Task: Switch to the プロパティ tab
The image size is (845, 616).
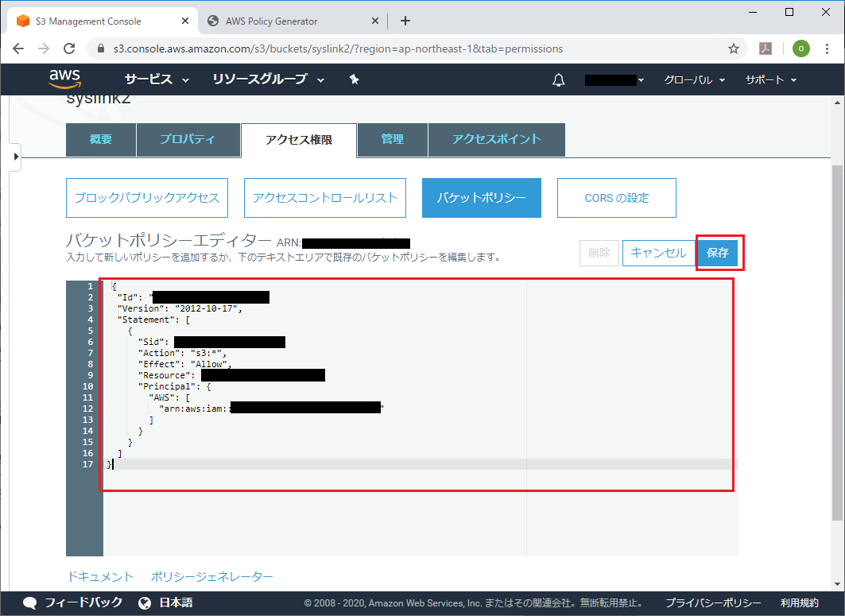Action: coord(188,140)
